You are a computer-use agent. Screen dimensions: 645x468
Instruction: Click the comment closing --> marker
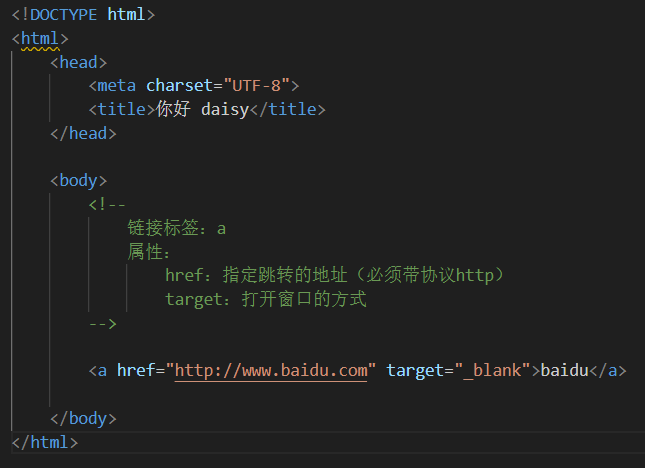tap(103, 324)
